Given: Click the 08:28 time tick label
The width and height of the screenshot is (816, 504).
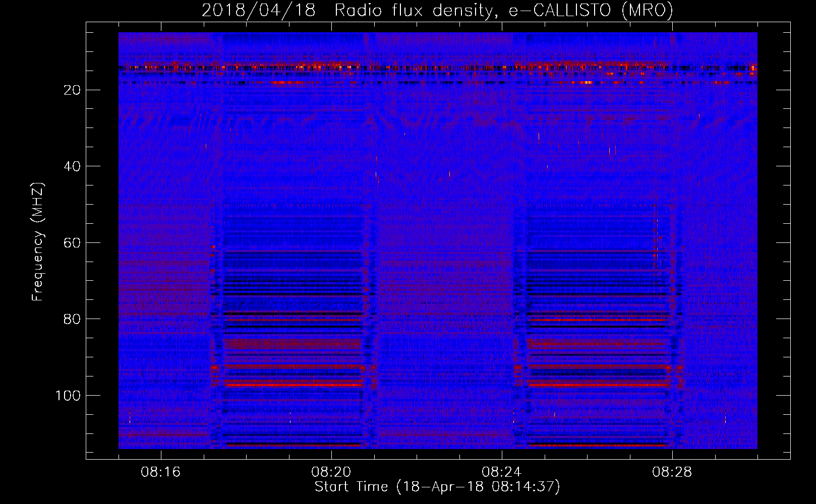Looking at the screenshot, I should coord(672,472).
